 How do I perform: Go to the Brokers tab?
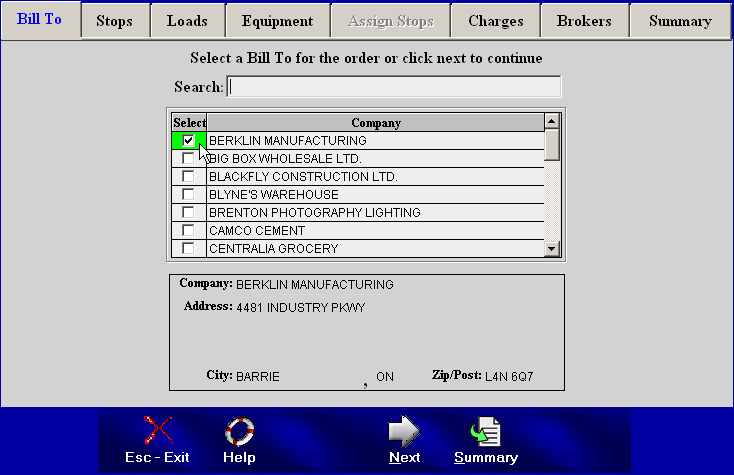[x=584, y=22]
